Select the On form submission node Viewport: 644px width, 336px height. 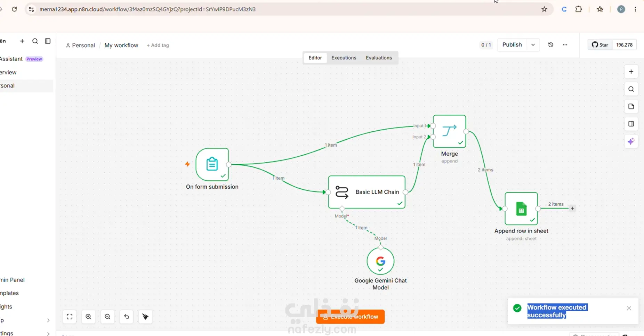212,164
